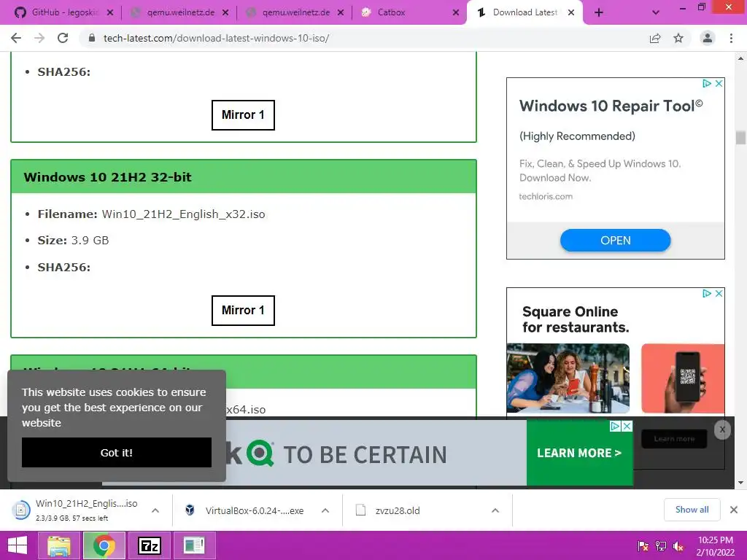Switch to second qemu.weilnetz.de tab

295,12
